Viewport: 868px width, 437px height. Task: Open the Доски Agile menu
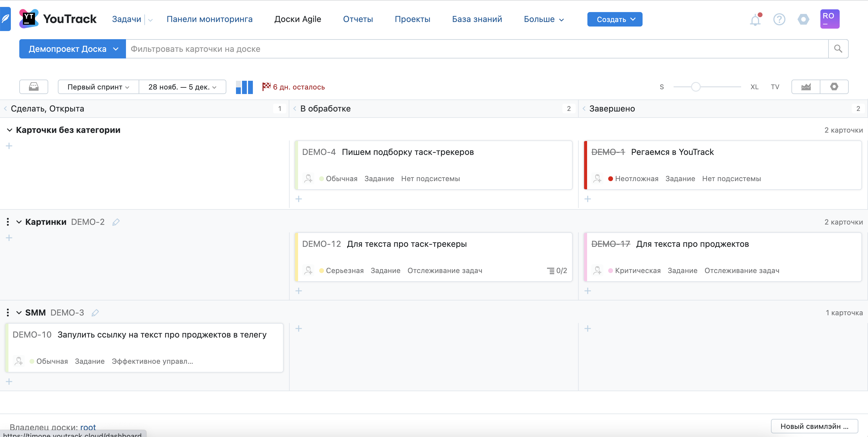point(297,19)
